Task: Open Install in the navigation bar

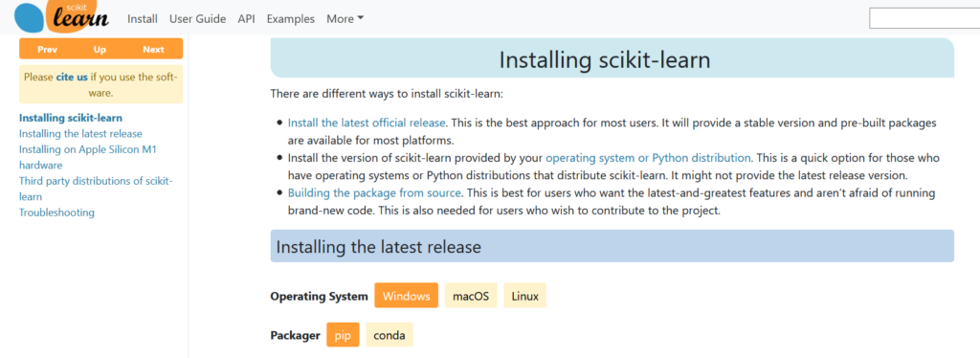Action: click(x=143, y=19)
